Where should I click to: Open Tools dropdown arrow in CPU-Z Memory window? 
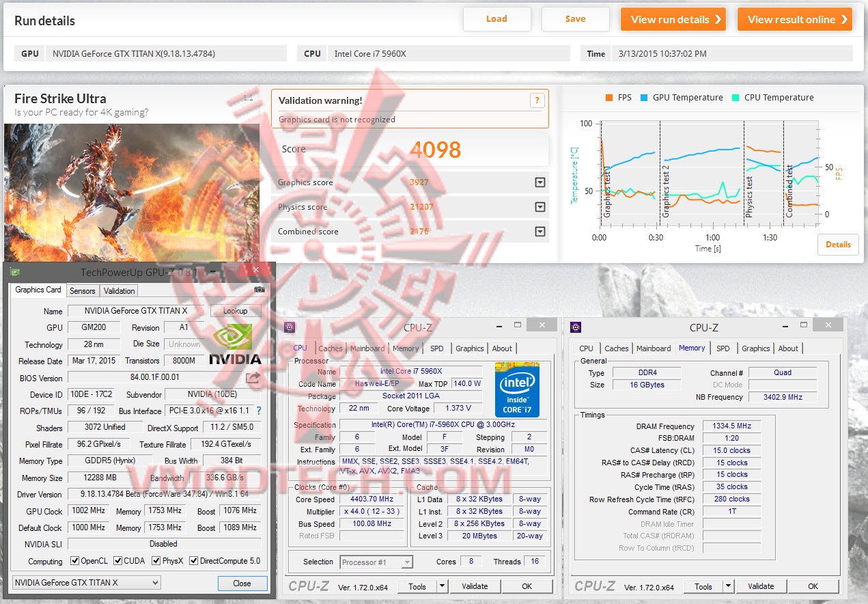728,586
